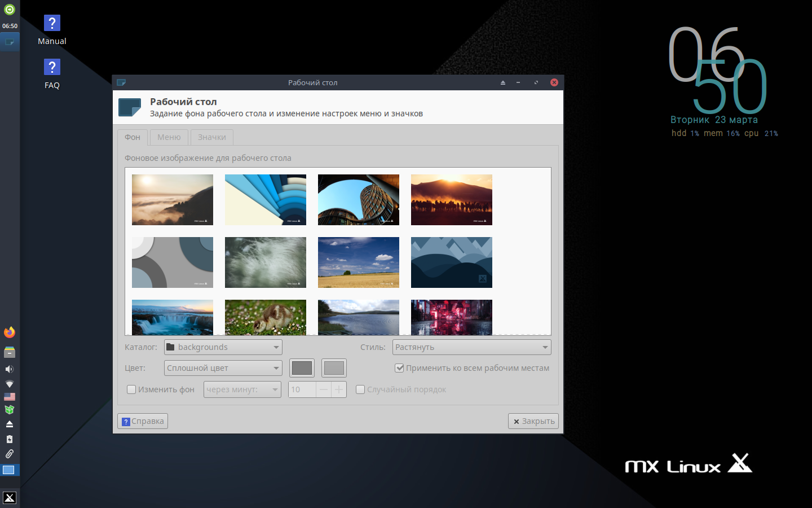The height and width of the screenshot is (508, 812).
Task: Open the file manager panel icon
Action: 10,353
